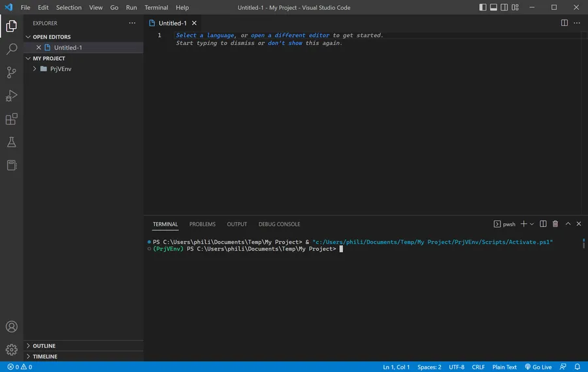Open the Selection menu

pyautogui.click(x=69, y=7)
